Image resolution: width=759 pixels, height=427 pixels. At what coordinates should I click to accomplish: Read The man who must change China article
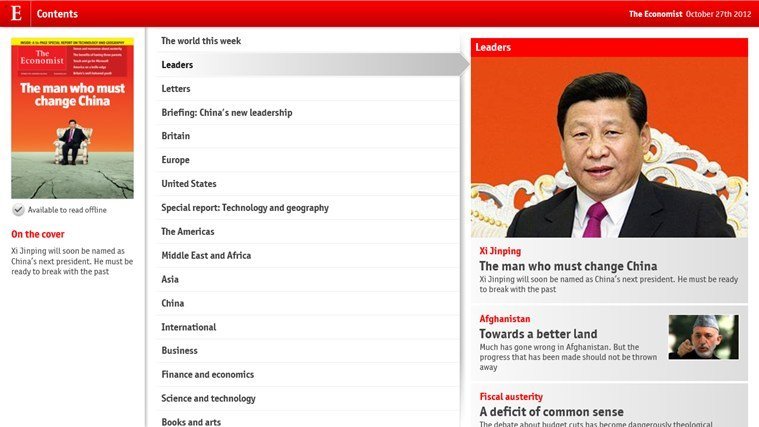568,266
